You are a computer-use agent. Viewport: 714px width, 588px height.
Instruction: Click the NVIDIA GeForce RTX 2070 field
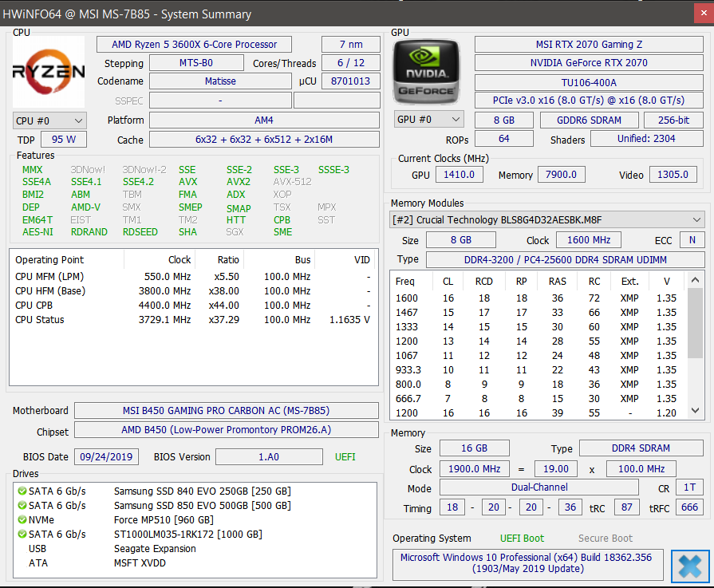(590, 63)
